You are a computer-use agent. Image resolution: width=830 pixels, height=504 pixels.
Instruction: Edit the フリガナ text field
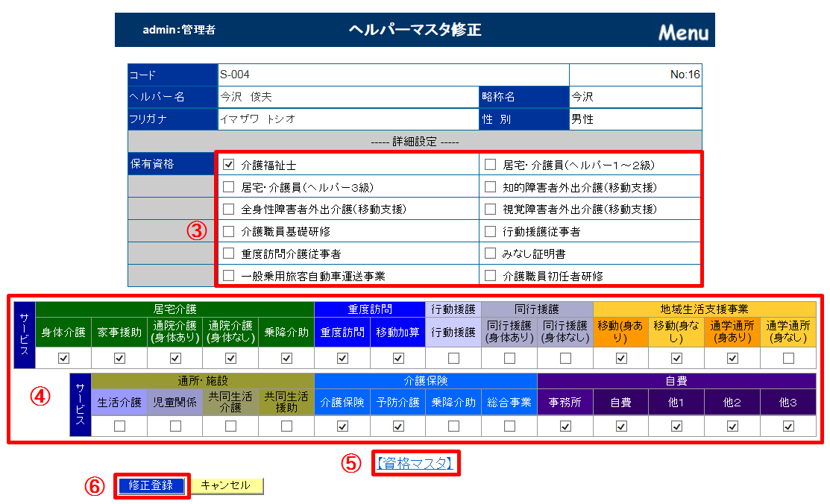[348, 119]
